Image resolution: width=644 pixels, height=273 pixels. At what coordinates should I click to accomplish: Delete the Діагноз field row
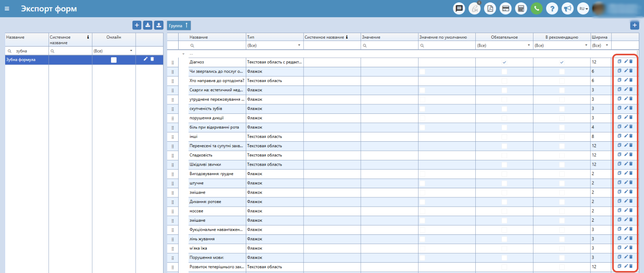coord(631,61)
